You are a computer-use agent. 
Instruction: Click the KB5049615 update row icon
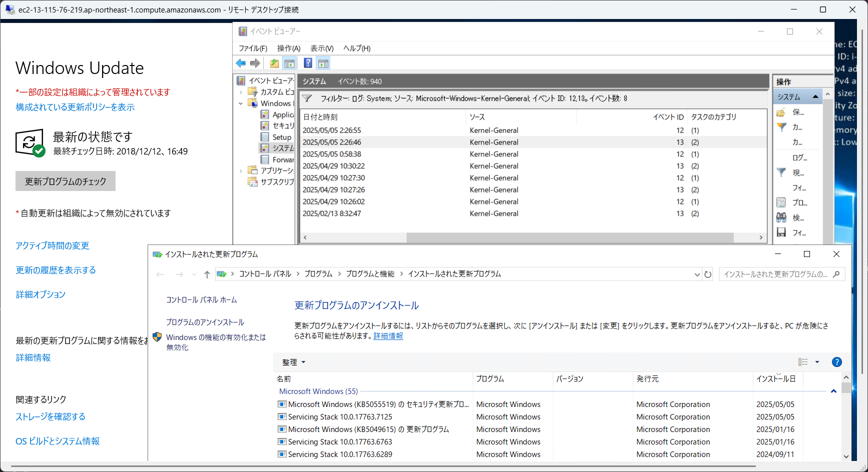point(282,429)
